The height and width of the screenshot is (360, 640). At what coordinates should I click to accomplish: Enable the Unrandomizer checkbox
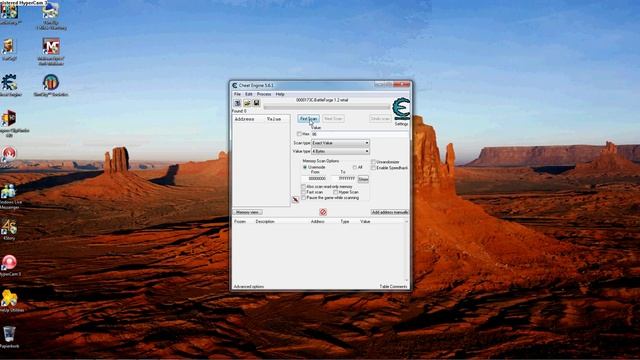[x=373, y=162]
